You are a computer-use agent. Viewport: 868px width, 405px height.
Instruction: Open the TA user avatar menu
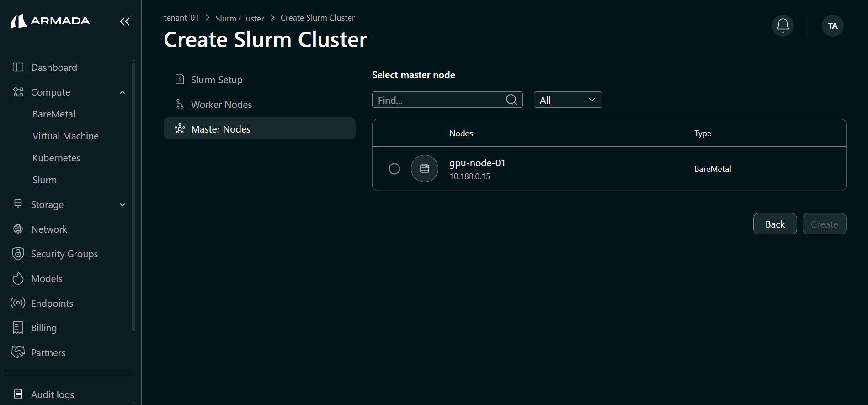[x=833, y=26]
